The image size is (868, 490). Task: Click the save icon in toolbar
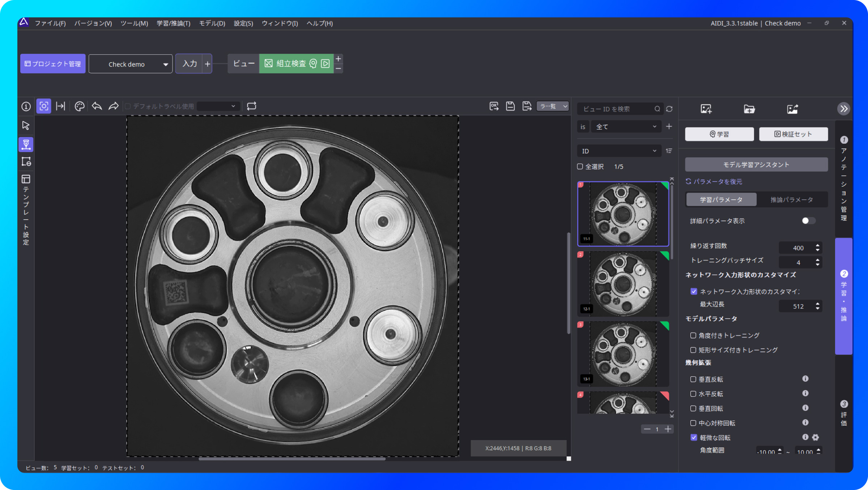(x=510, y=106)
